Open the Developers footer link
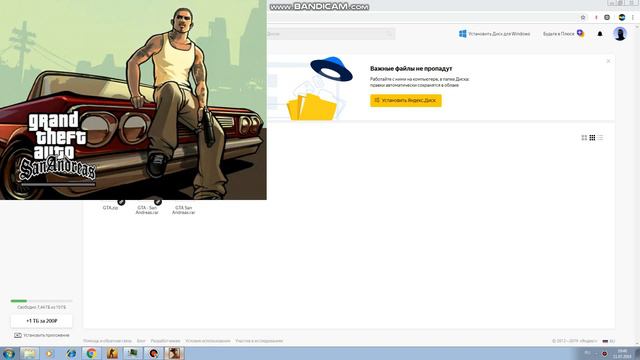Screen dimensions: 640x360 click(x=165, y=341)
